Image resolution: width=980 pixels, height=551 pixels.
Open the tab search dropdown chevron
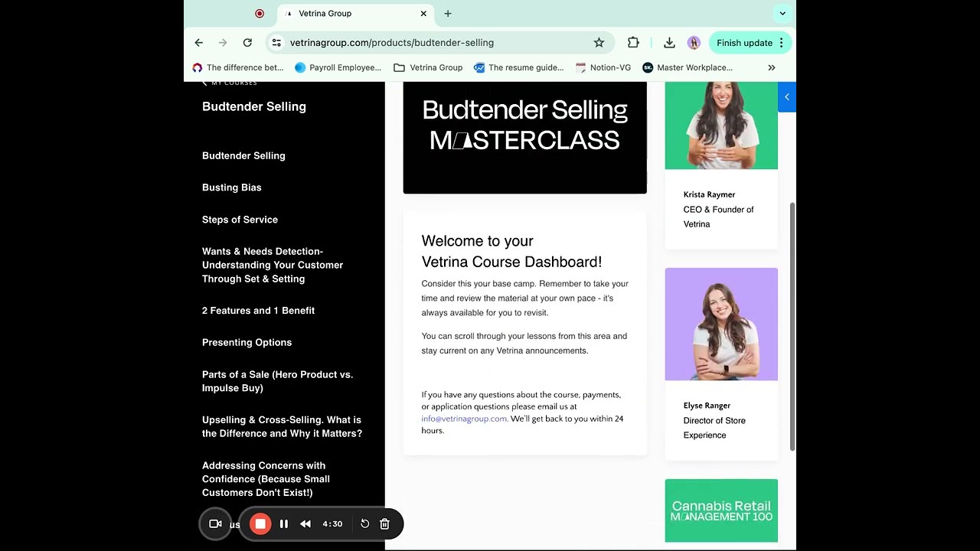tap(782, 13)
